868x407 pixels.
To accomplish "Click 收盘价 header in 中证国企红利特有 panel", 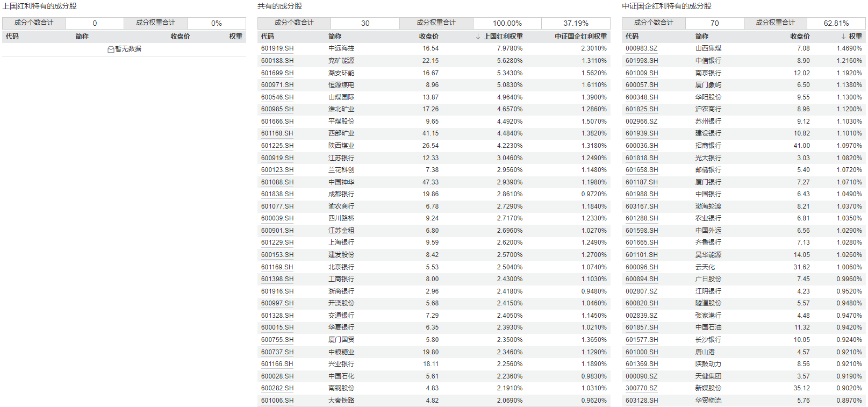I will (800, 37).
